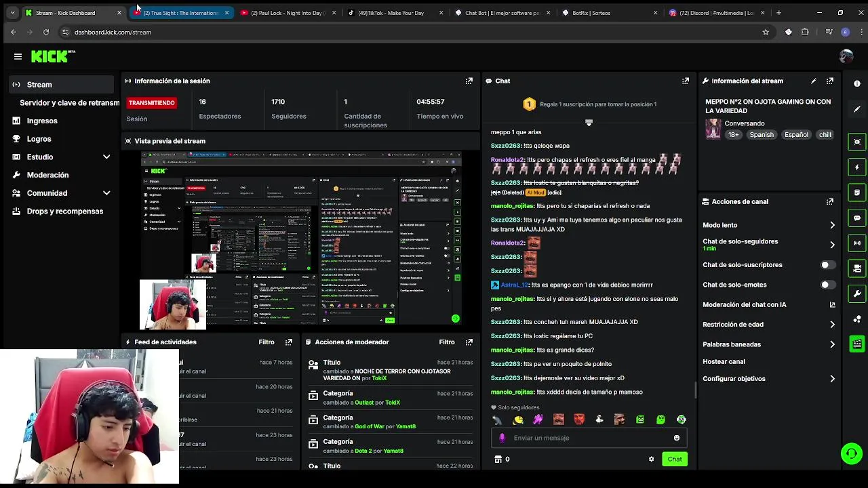Click the pencil icon in right sidebar
The image size is (868, 488).
click(857, 108)
